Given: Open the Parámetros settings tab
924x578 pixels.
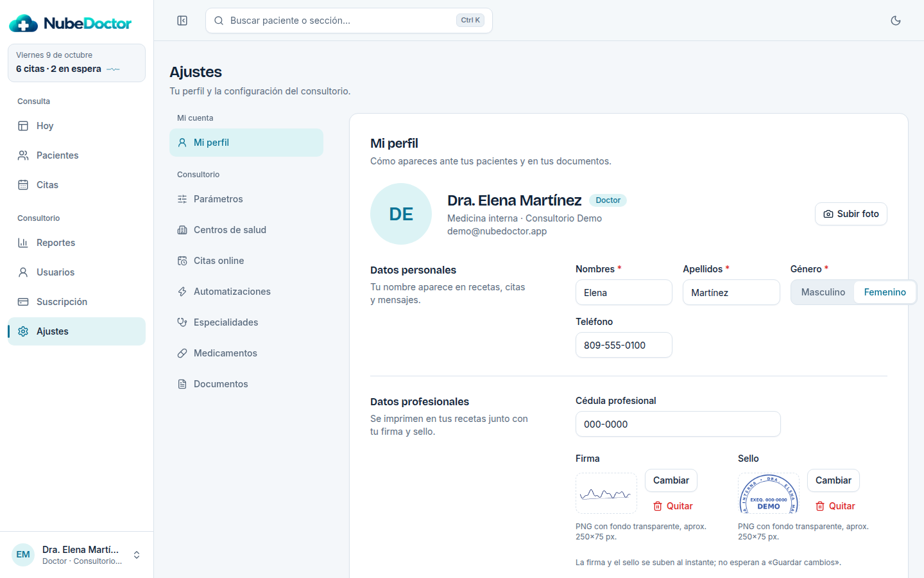Looking at the screenshot, I should point(246,199).
